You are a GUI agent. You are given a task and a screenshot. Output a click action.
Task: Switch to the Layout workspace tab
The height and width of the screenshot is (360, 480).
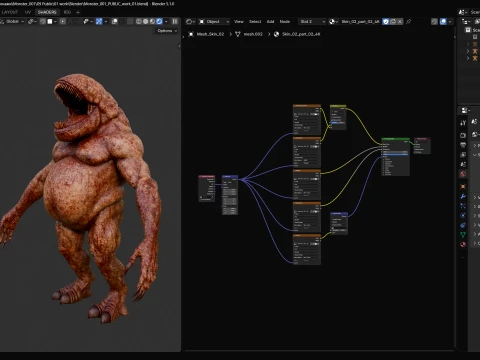(x=10, y=12)
